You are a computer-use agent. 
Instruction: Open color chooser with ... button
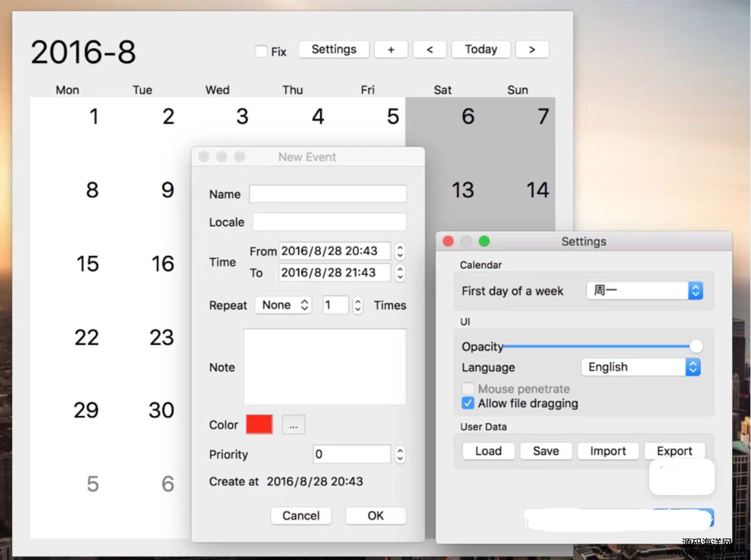pyautogui.click(x=294, y=424)
